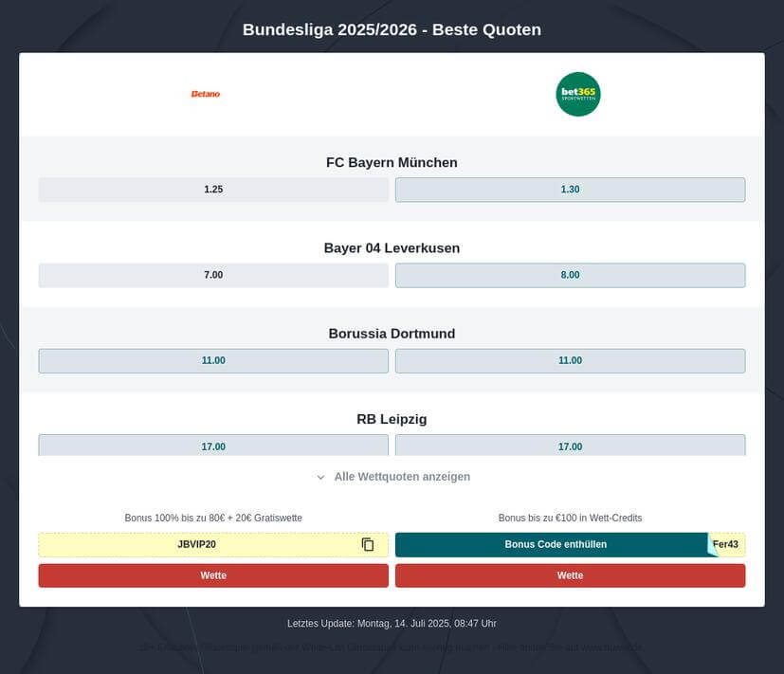Expand Alle Wettquoten anzeigen chevron
The image size is (784, 674).
(x=320, y=477)
